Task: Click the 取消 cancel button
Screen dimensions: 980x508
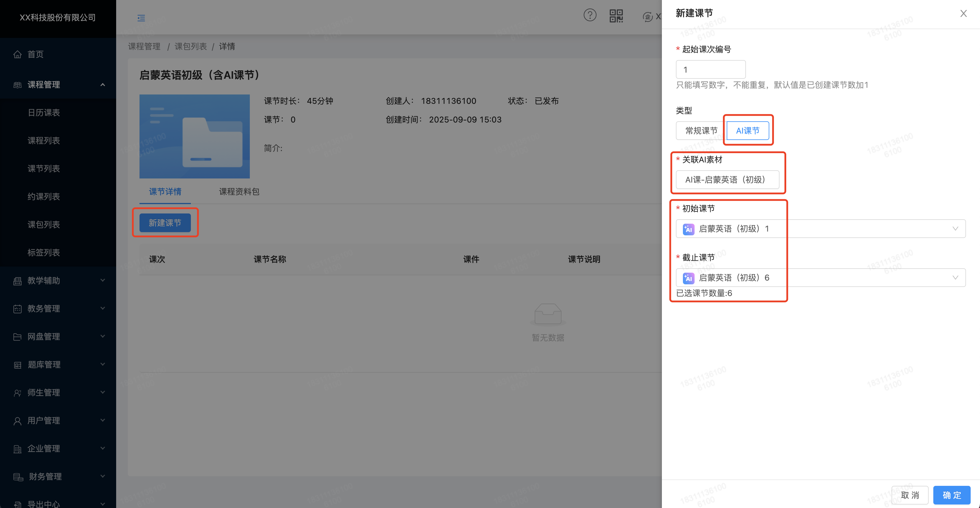Action: coord(910,495)
